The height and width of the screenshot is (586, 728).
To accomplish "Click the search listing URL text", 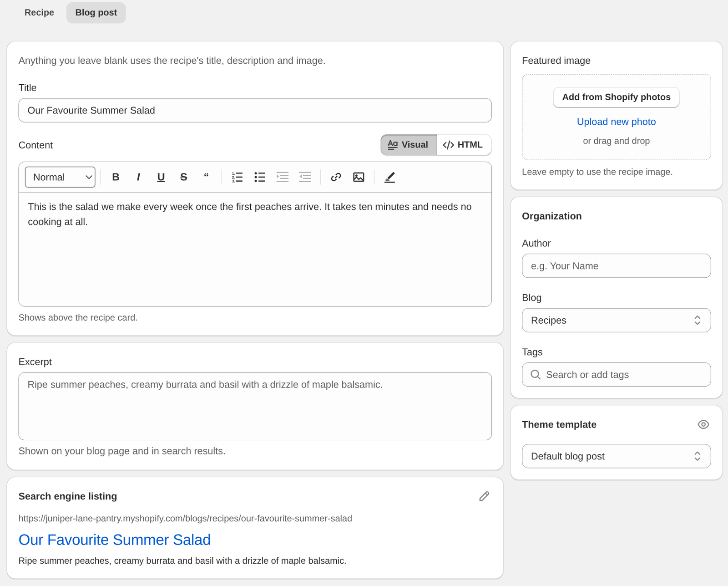I will coord(185,519).
